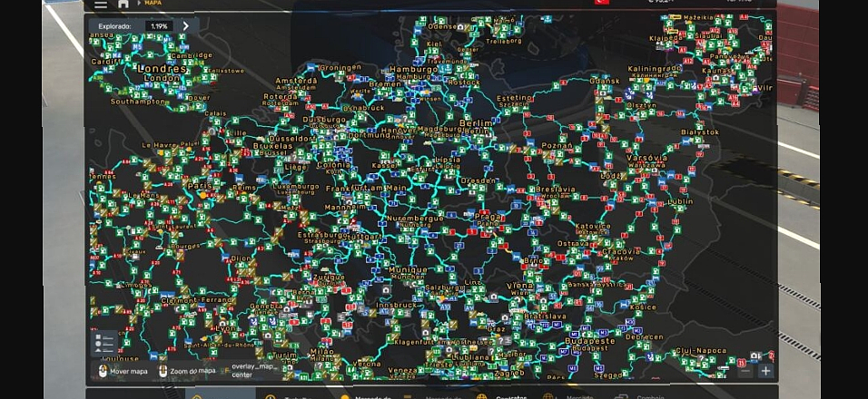Screen dimensions: 868x399
Task: Select the Debrecen city label
Action: pyautogui.click(x=645, y=336)
